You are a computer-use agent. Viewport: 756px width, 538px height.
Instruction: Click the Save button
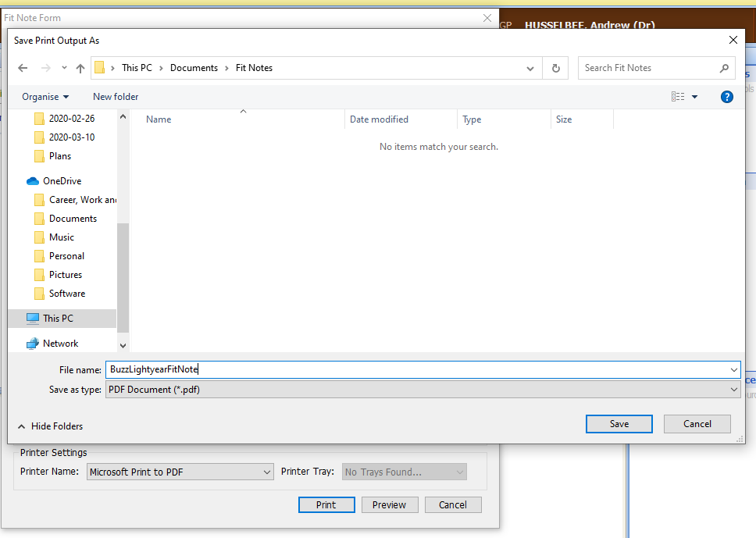[619, 424]
